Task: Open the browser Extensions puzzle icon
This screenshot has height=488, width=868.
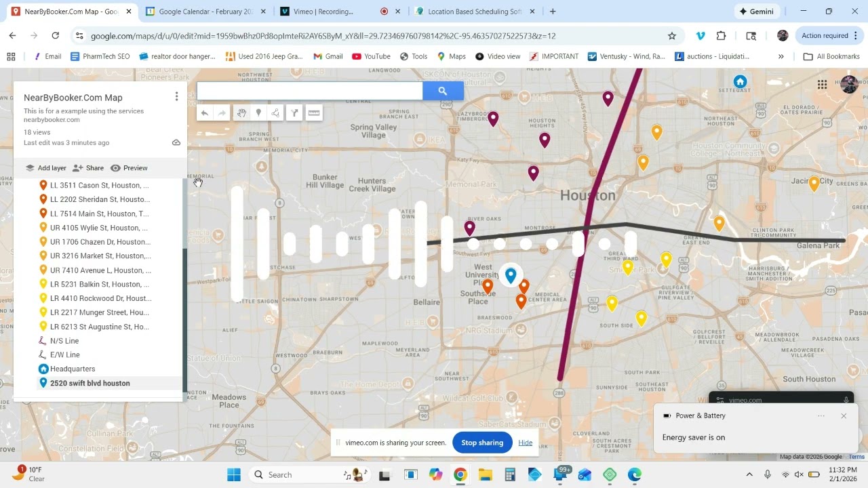Action: pyautogui.click(x=721, y=36)
